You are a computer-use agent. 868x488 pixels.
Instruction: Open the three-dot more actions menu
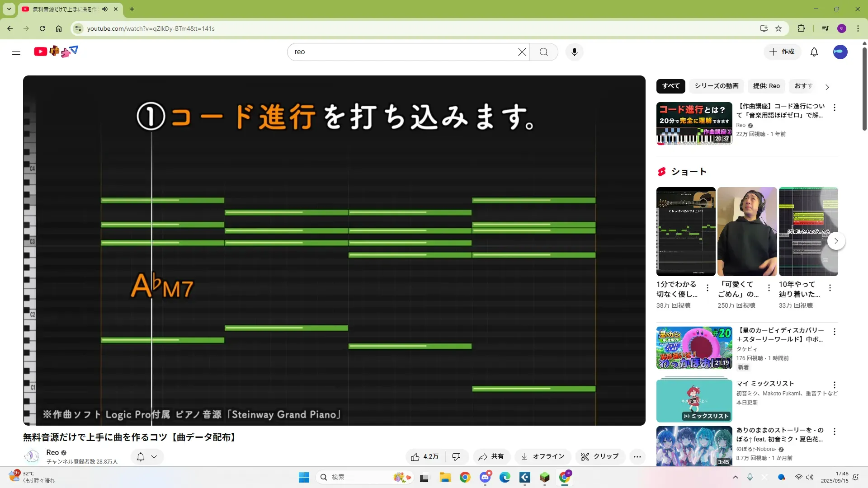pyautogui.click(x=637, y=457)
